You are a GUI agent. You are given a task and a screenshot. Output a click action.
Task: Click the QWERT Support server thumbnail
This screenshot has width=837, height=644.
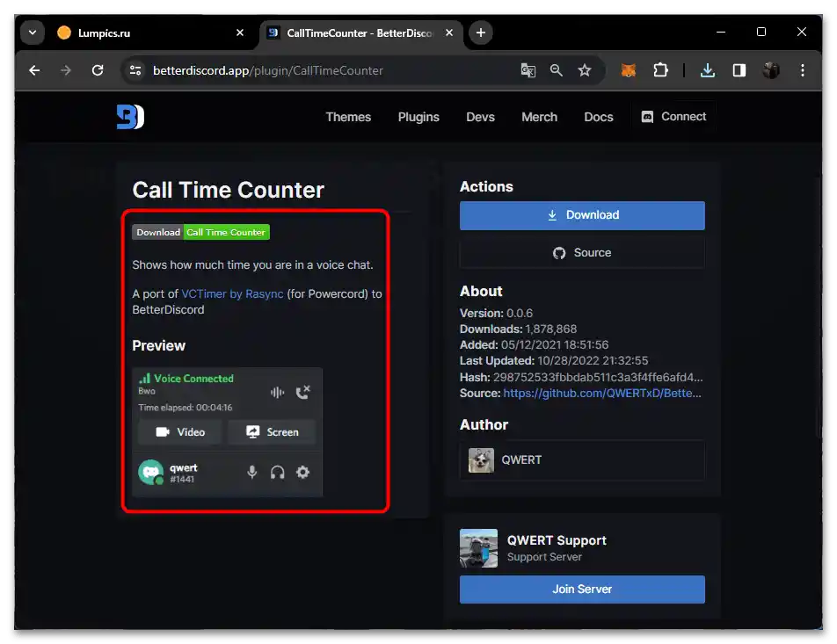coord(478,548)
